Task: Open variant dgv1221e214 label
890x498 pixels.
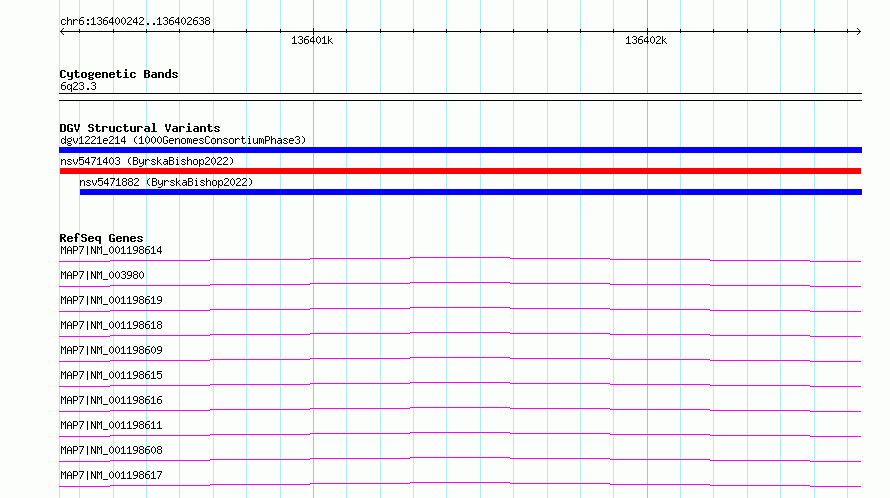Action: 183,140
